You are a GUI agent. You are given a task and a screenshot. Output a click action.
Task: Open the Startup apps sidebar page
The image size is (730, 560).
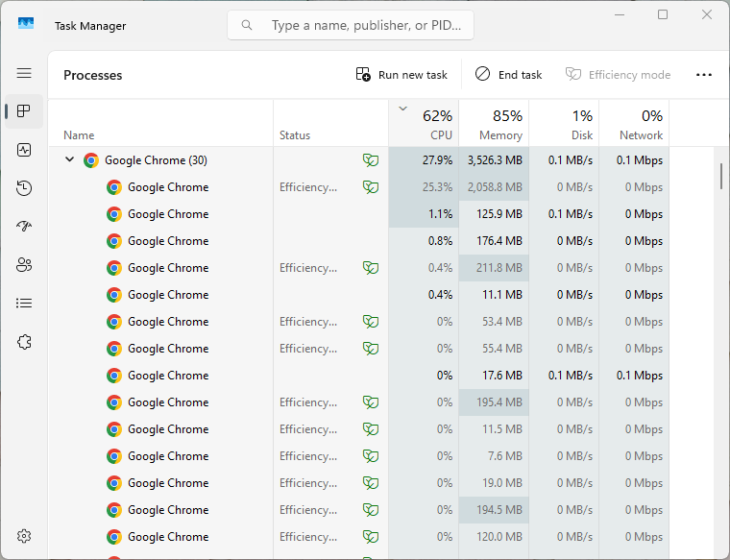pyautogui.click(x=24, y=227)
